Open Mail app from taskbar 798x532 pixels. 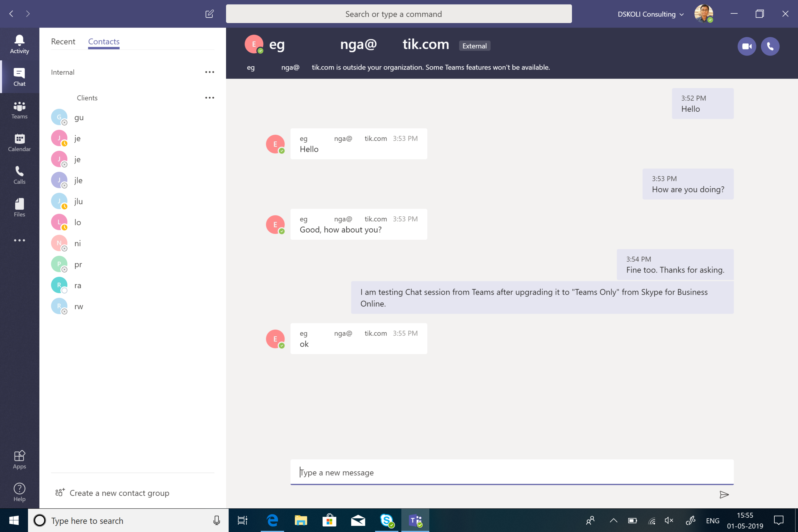tap(358, 520)
